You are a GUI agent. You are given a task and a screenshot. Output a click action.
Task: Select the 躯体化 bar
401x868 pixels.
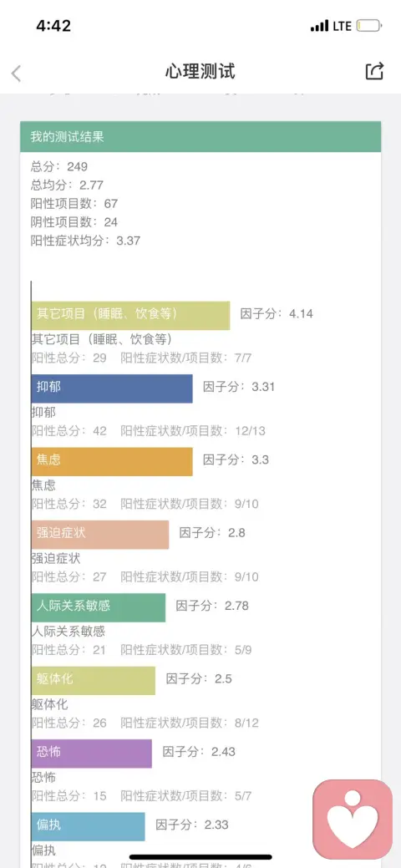click(x=94, y=681)
